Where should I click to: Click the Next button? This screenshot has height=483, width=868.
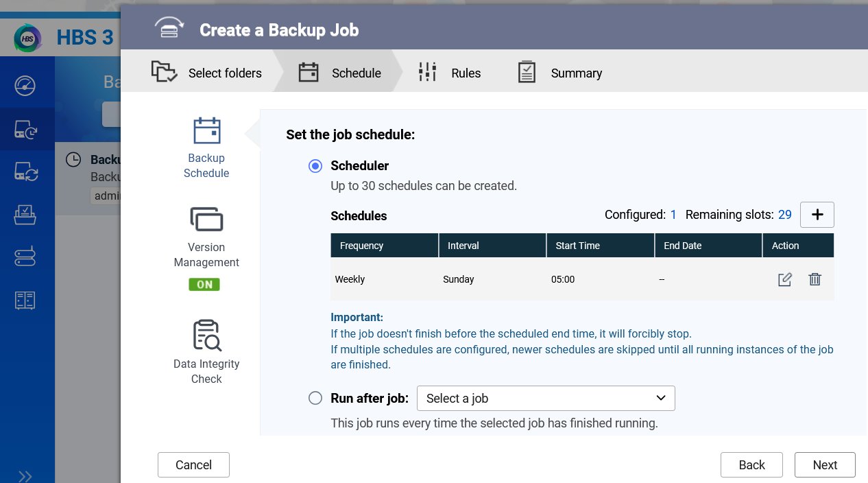825,464
